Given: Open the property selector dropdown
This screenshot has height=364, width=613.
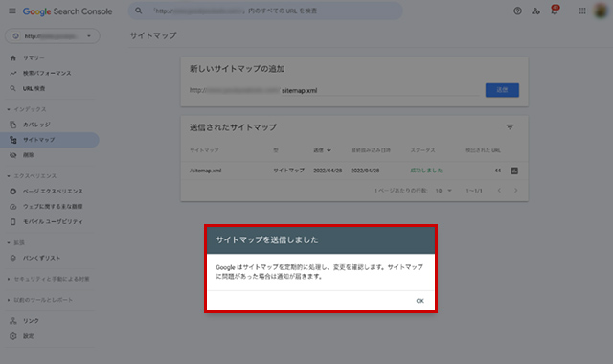Looking at the screenshot, I should coord(53,36).
